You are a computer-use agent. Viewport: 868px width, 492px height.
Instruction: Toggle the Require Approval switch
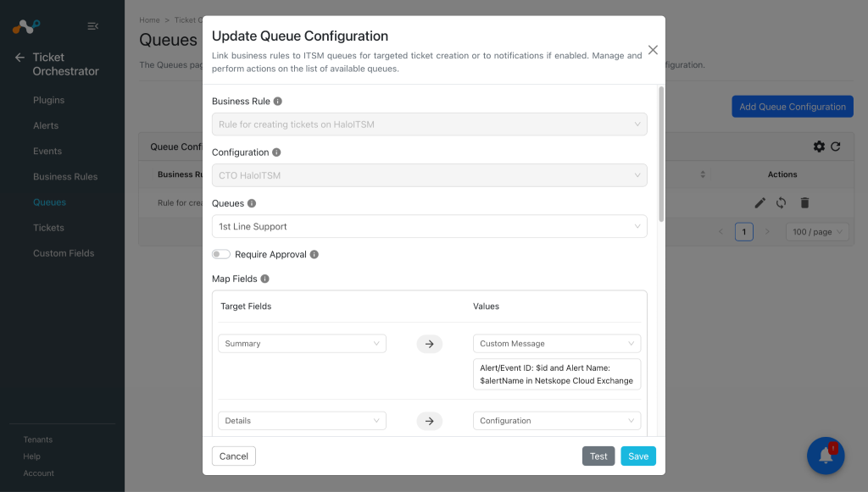pyautogui.click(x=221, y=254)
